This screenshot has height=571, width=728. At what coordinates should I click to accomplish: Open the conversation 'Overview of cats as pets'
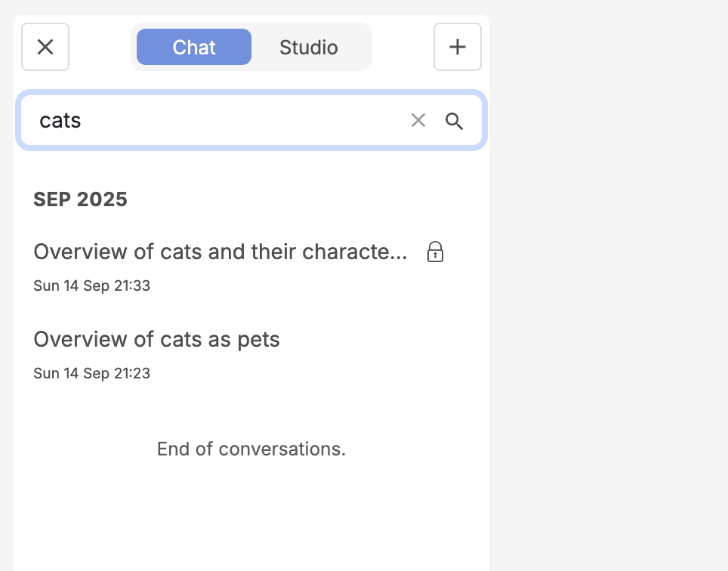coord(156,339)
